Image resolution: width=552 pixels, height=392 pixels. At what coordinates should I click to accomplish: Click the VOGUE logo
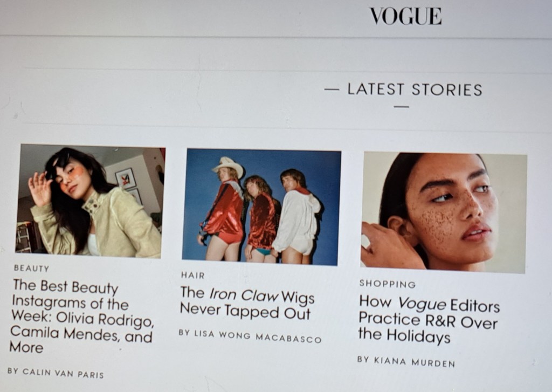(x=405, y=16)
